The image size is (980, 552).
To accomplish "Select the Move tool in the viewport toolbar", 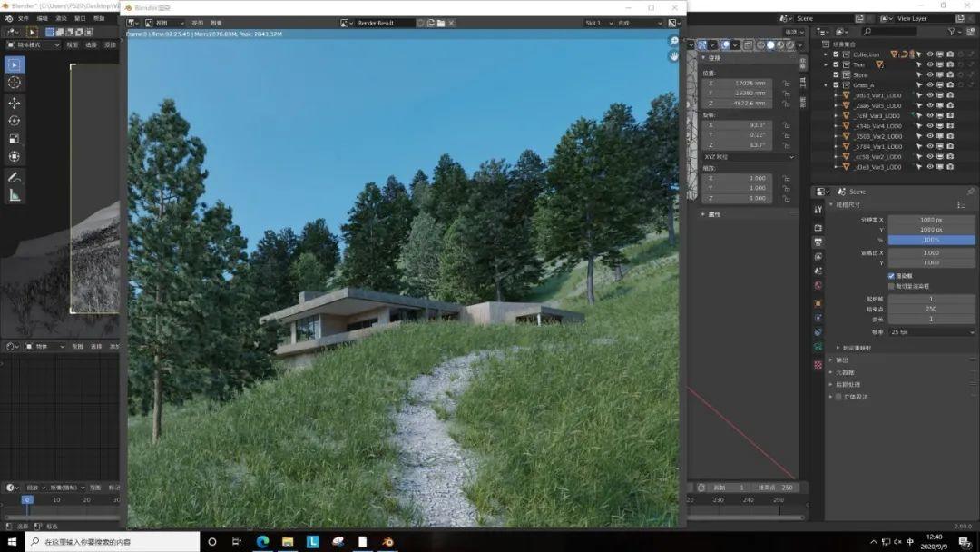I will tap(15, 103).
